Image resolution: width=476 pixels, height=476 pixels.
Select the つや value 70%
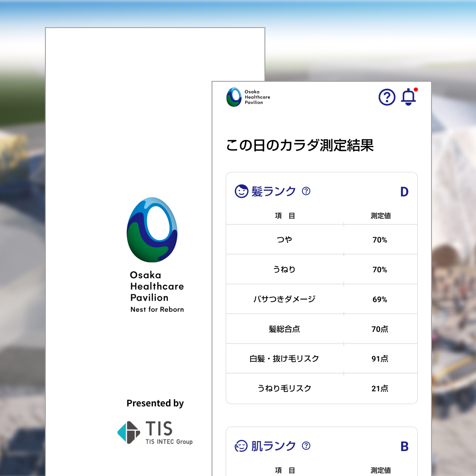click(380, 240)
